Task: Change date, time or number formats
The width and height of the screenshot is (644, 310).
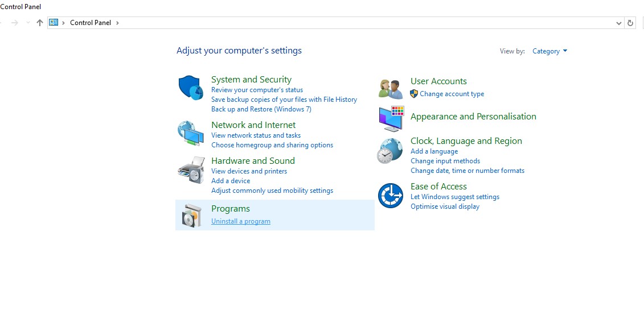Action: point(467,171)
